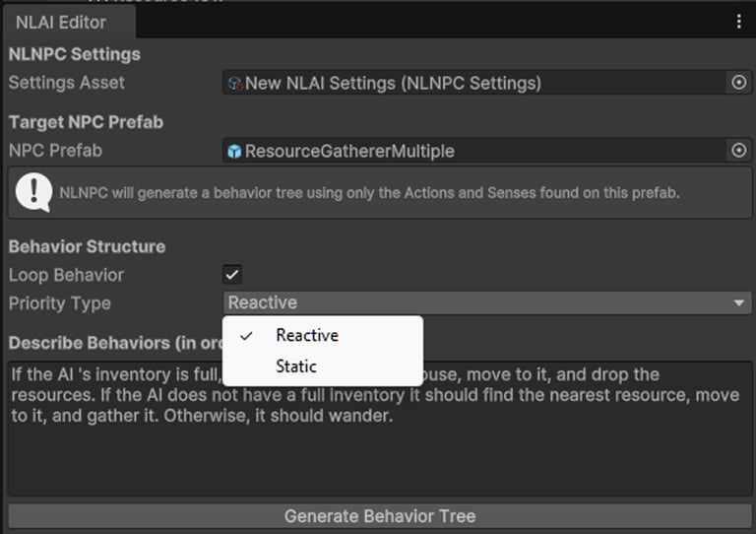Open the NLAI Editor panel options menu
Image resolution: width=756 pixels, height=534 pixels.
tap(739, 22)
